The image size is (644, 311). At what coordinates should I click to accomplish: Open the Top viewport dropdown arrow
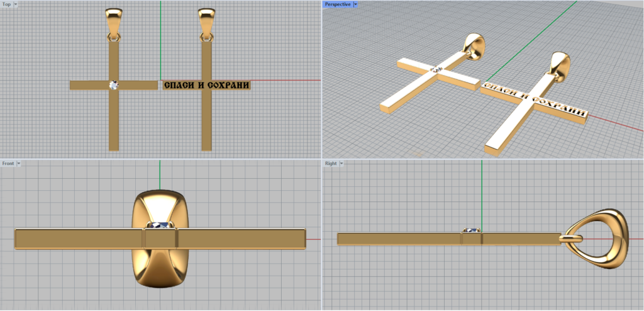click(x=15, y=4)
